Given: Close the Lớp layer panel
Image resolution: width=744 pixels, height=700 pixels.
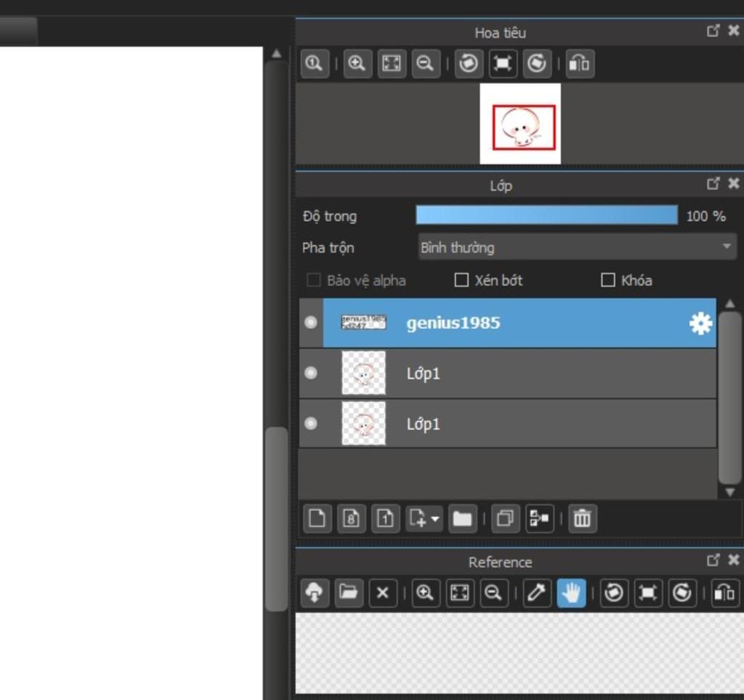Looking at the screenshot, I should (x=734, y=184).
